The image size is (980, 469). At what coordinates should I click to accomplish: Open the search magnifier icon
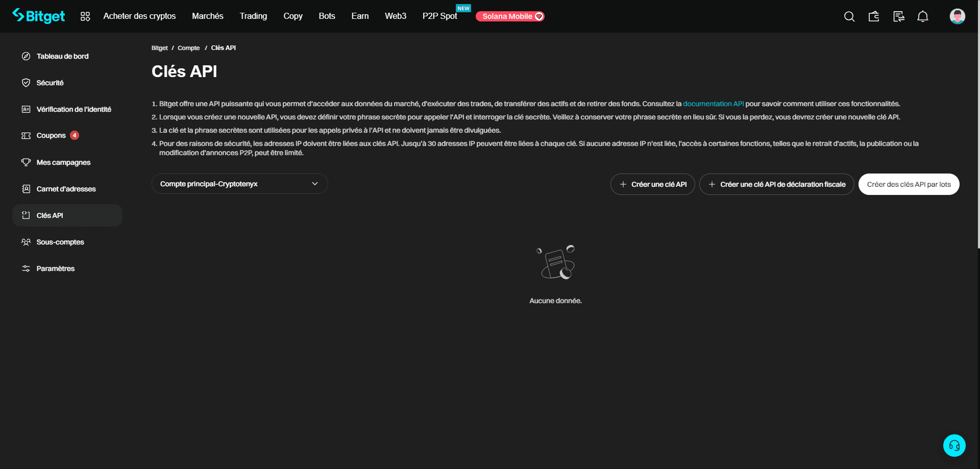849,16
